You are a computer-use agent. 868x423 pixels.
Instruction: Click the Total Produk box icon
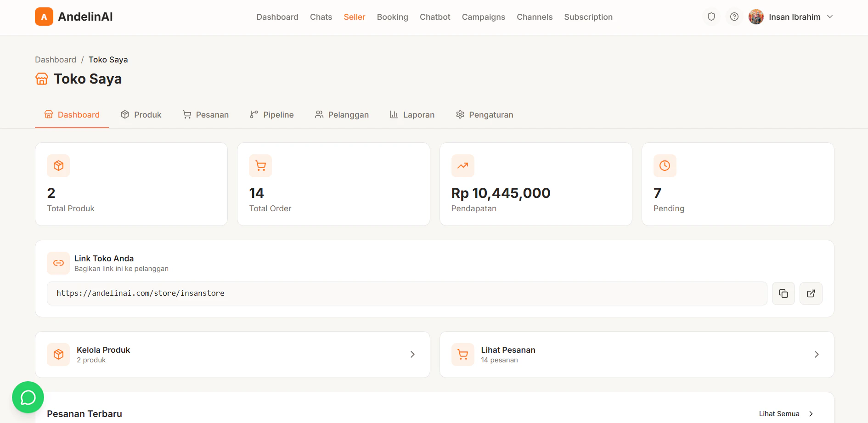[x=58, y=166]
